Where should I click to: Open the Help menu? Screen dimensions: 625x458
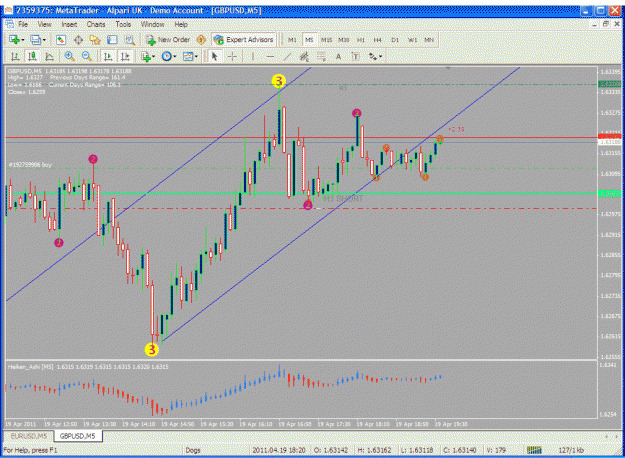click(x=181, y=24)
